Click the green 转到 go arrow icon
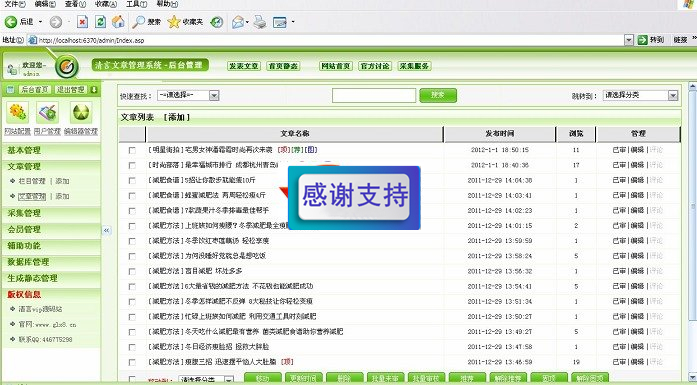697x385 pixels. pos(642,40)
